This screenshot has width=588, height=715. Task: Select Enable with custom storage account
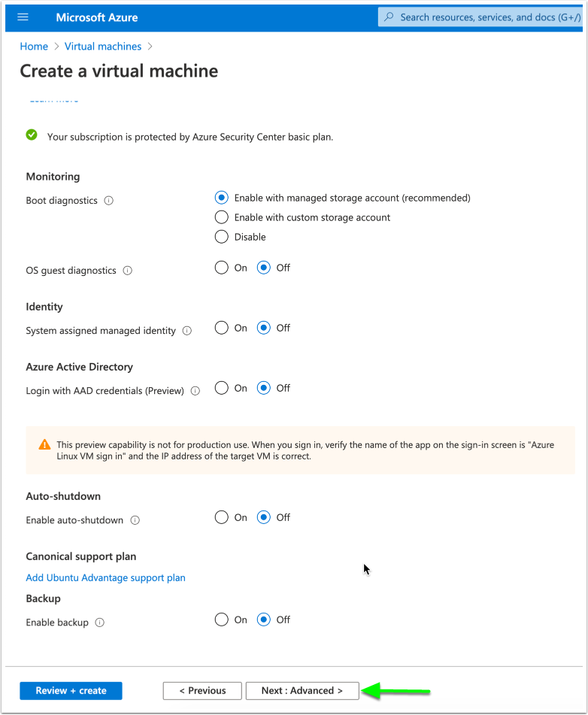tap(221, 217)
